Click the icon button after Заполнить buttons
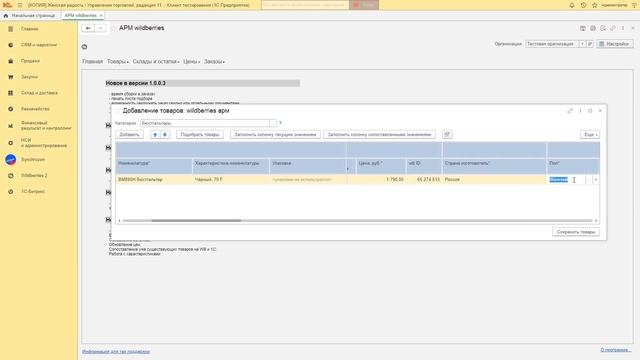 click(x=447, y=135)
